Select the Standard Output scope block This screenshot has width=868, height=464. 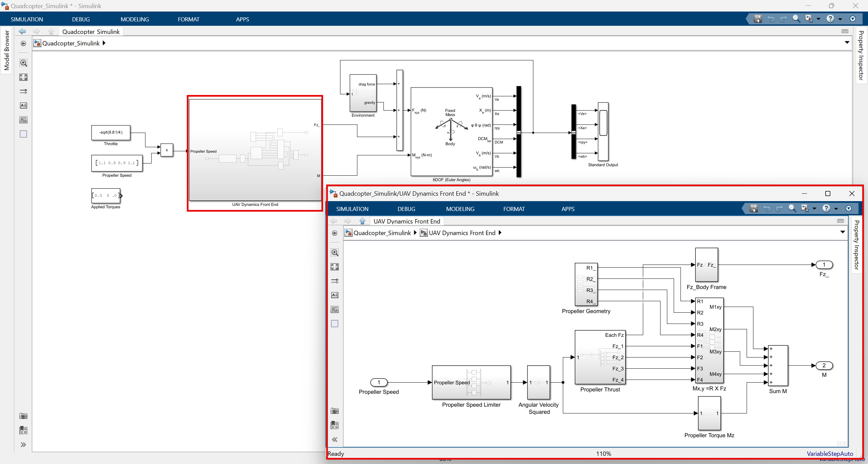(x=603, y=132)
